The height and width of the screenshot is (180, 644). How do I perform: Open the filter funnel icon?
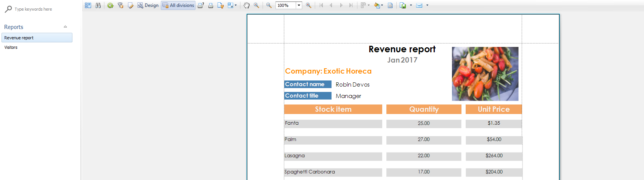(120, 5)
